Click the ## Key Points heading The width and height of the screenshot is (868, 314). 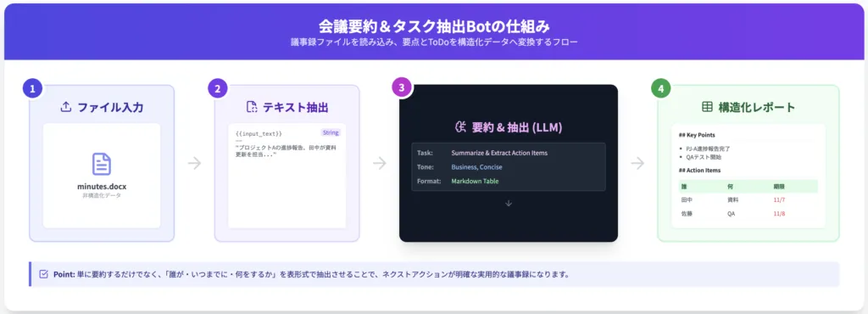(x=697, y=135)
